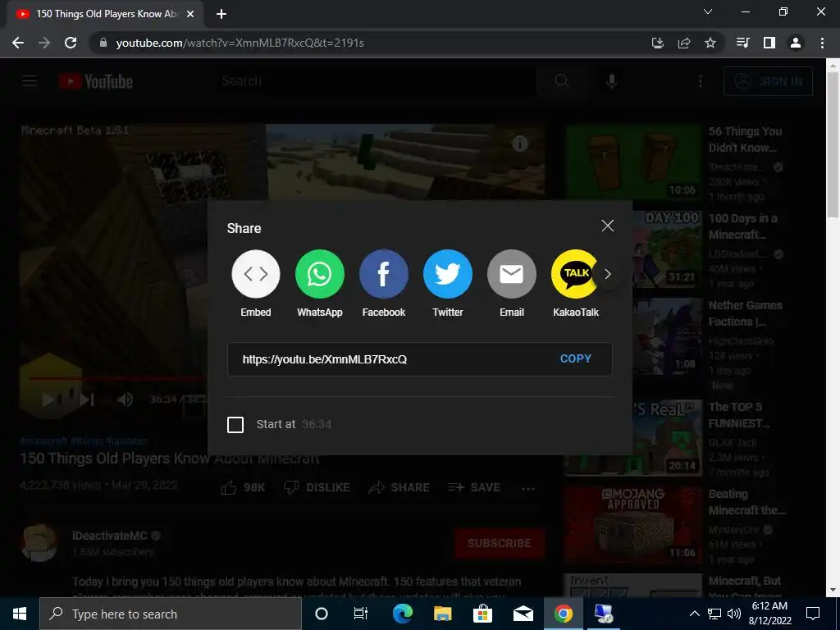The image size is (840, 630).
Task: Close the 150 Things Old Players tab
Action: pyautogui.click(x=190, y=14)
